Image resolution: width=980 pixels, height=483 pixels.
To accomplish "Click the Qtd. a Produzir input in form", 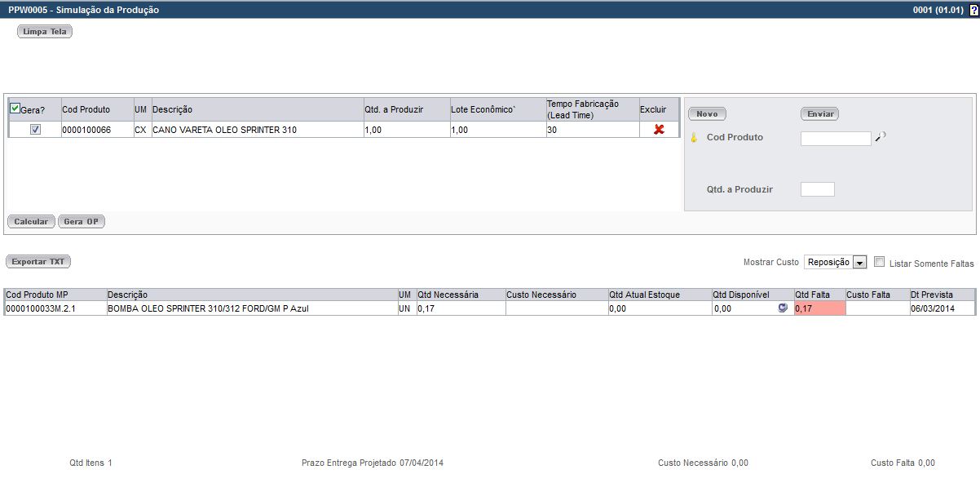I will pyautogui.click(x=817, y=189).
